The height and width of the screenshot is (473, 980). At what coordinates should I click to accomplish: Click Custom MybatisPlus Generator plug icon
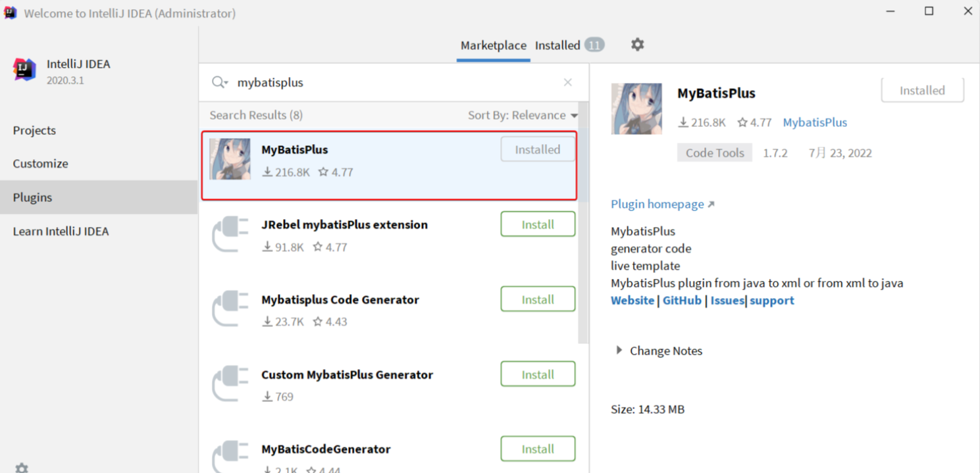tap(230, 384)
